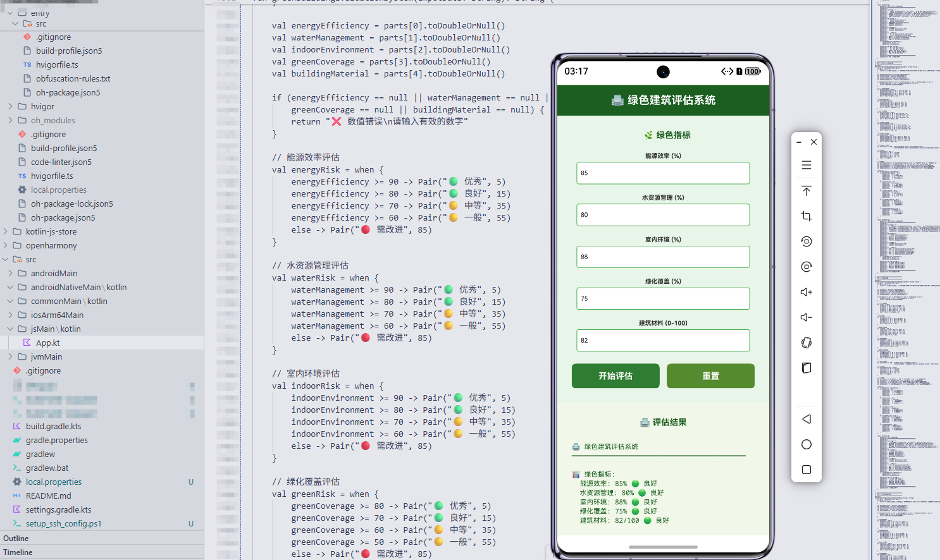Expand the oh_modules folder
The image size is (940, 560).
pos(10,120)
